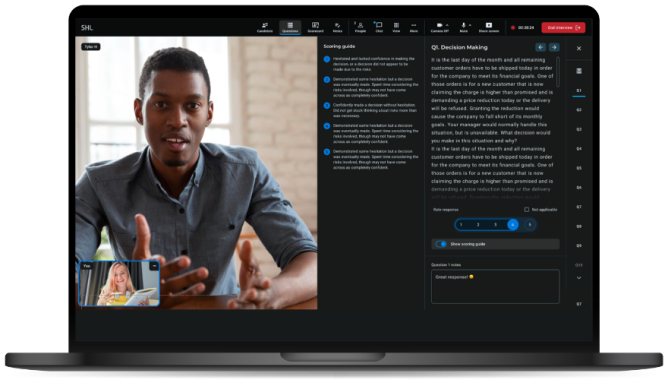Viewport: 668px width, 383px height.
Task: Rate response as 3
Action: [495, 225]
